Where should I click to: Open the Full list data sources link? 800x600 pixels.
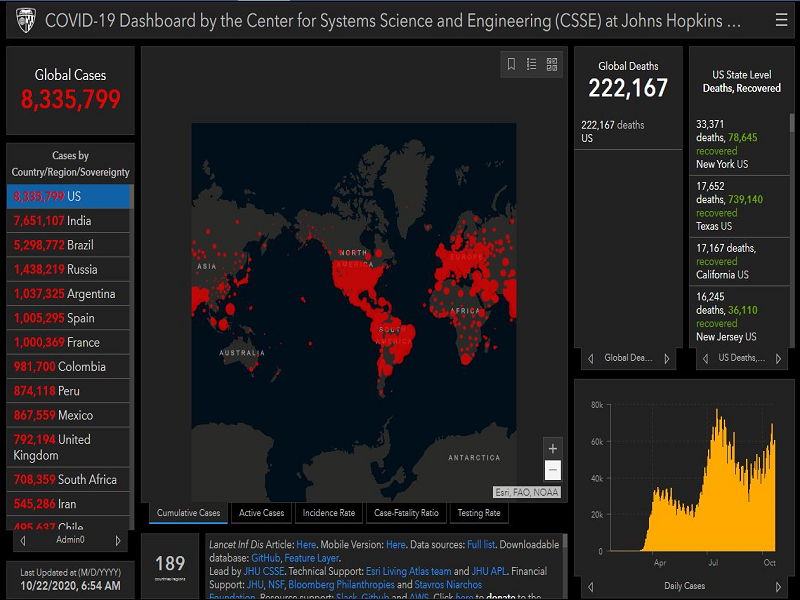tap(481, 545)
